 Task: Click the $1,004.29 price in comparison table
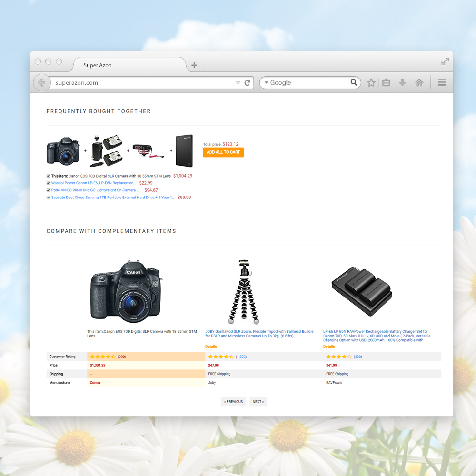click(98, 365)
